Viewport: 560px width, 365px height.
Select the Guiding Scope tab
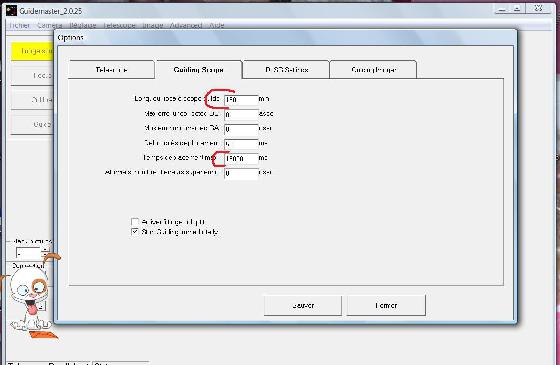[x=199, y=69]
